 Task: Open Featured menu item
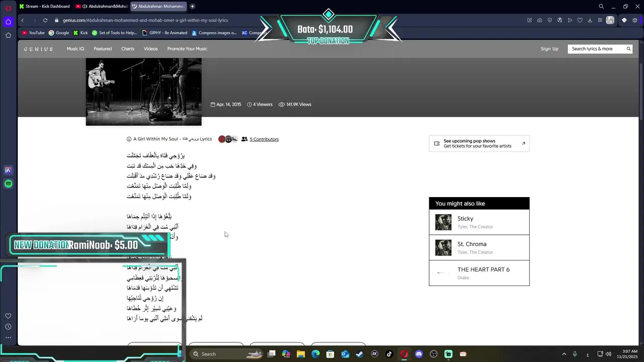tap(103, 49)
